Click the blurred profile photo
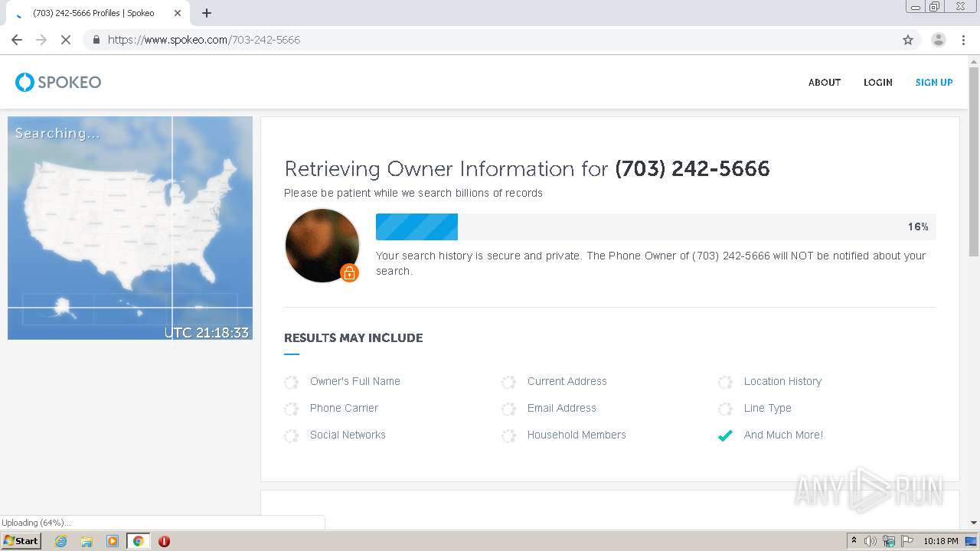The height and width of the screenshot is (551, 980). tap(322, 246)
